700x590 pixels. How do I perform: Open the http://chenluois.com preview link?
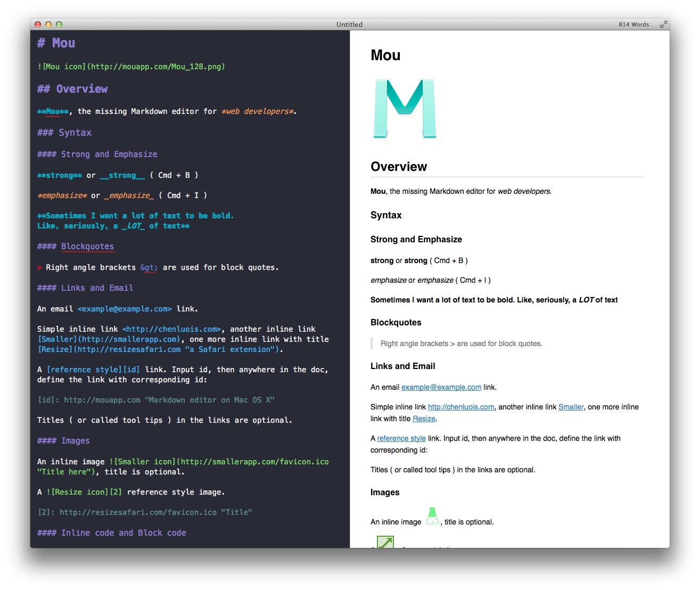(461, 407)
